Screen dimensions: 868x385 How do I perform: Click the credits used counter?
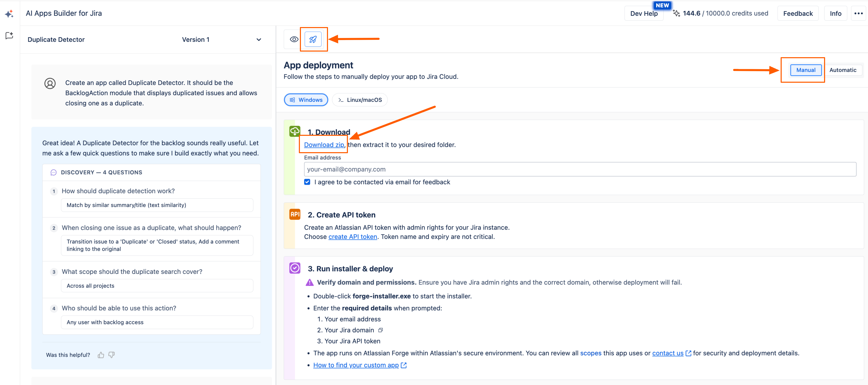725,14
